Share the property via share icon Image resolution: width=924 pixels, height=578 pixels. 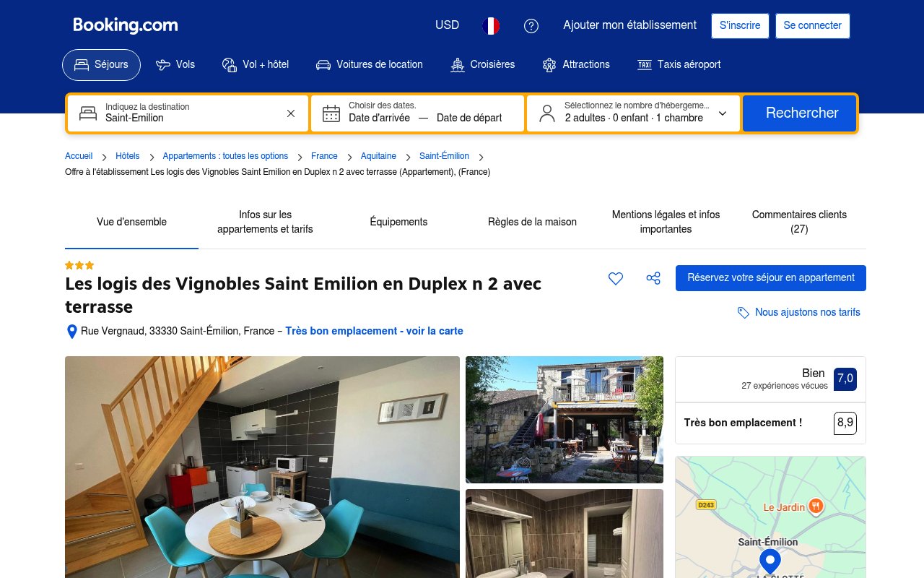click(x=653, y=278)
